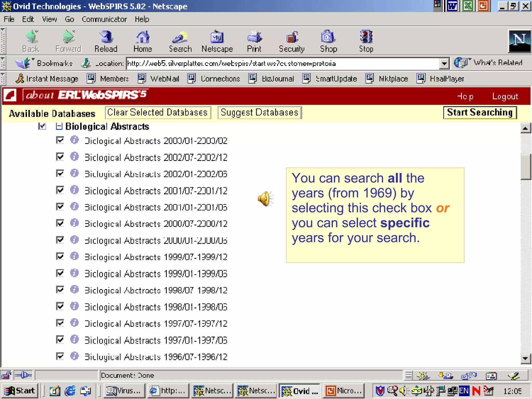Screen dimensions: 532x399
Task: Click the Reload toolbar icon
Action: (106, 37)
